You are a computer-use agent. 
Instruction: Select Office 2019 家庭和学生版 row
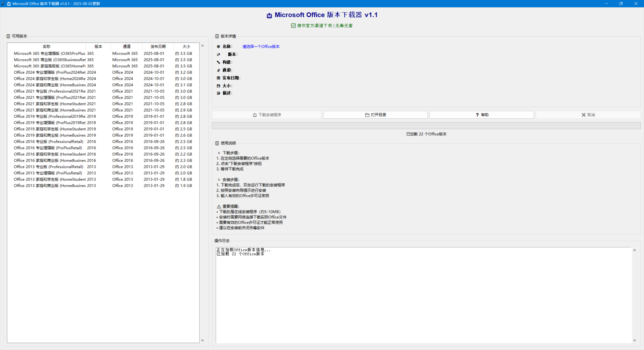[x=103, y=129]
